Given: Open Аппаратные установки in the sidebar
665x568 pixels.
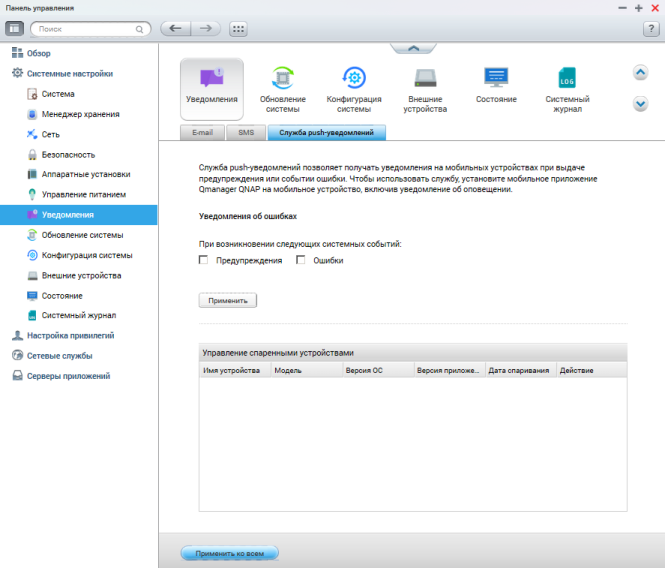Looking at the screenshot, I should coord(79,174).
